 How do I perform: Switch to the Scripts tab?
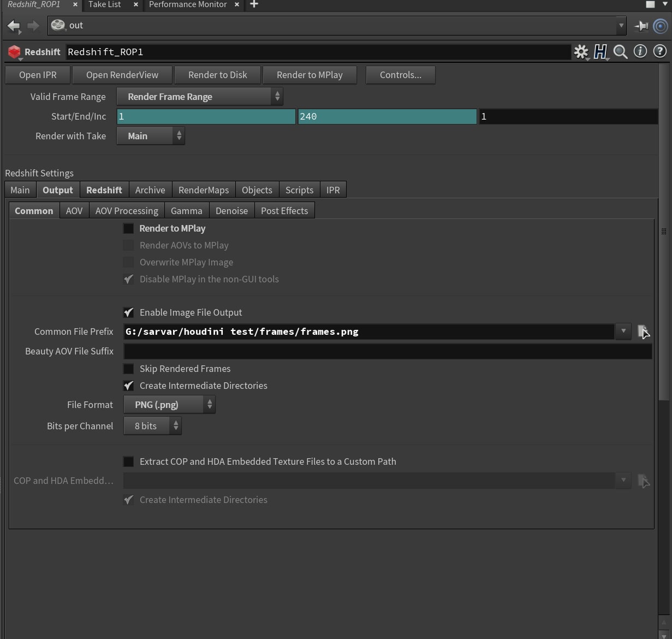299,190
